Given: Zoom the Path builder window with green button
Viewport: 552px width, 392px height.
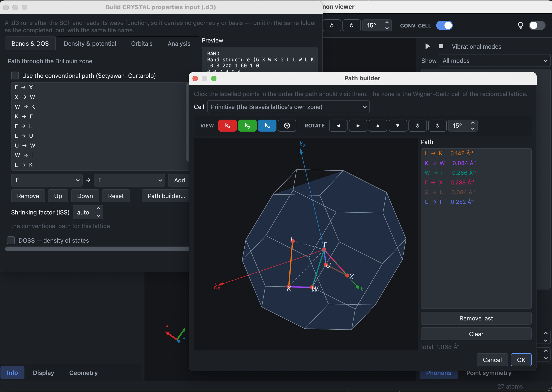Looking at the screenshot, I should (x=213, y=78).
